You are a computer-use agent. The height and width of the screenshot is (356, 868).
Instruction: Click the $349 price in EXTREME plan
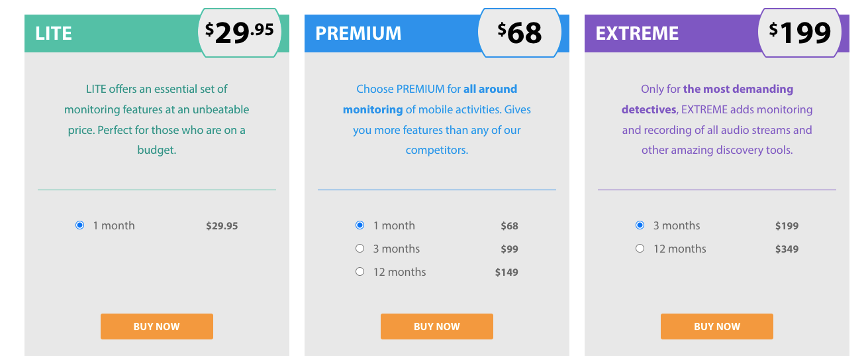(787, 249)
